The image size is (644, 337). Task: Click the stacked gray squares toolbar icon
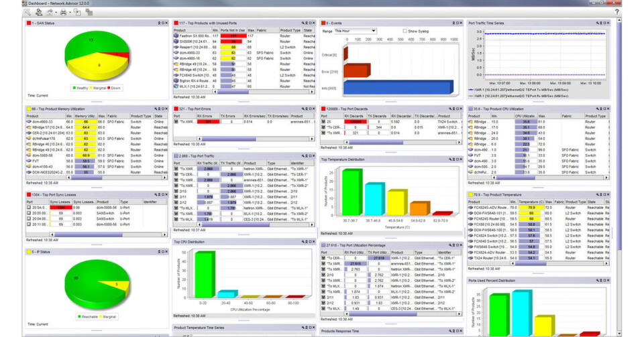tap(89, 12)
